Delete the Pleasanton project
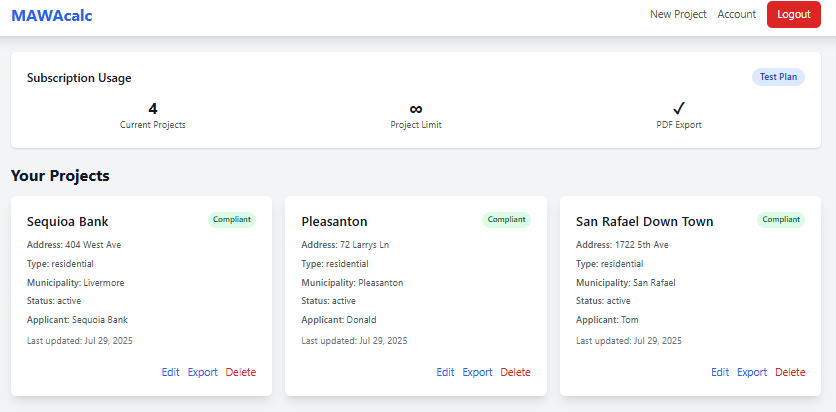This screenshot has width=836, height=412. (x=515, y=372)
